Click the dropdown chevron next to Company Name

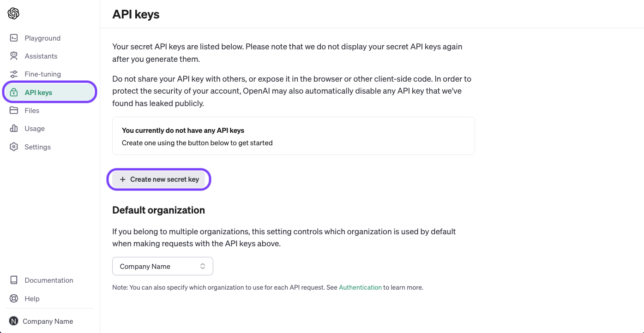click(203, 266)
